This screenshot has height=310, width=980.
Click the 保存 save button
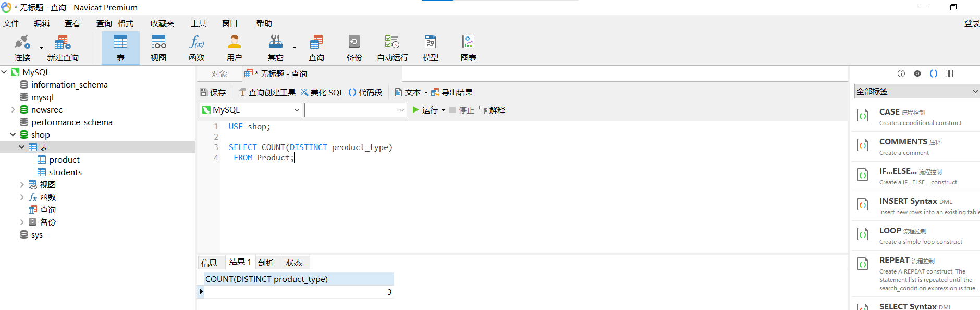tap(213, 92)
